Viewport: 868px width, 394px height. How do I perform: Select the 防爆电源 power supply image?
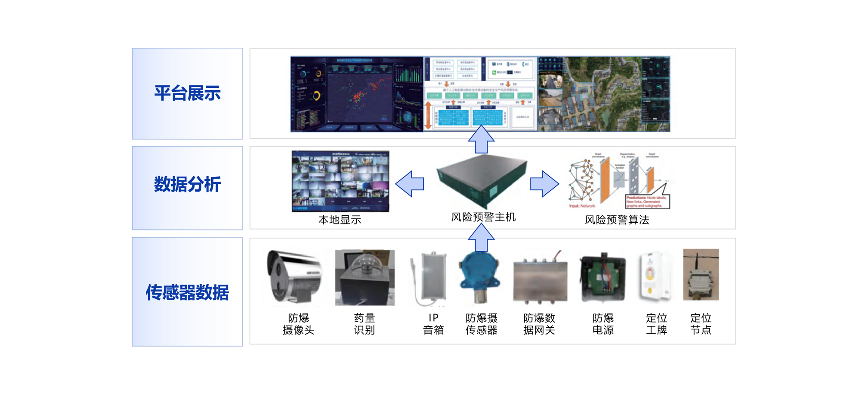pyautogui.click(x=602, y=277)
